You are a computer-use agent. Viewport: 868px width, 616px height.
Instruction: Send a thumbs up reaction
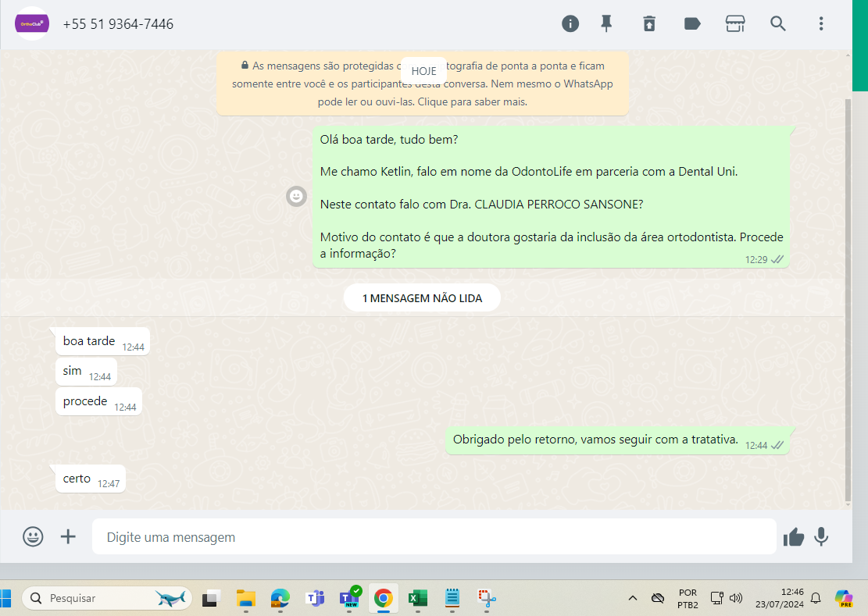[793, 536]
